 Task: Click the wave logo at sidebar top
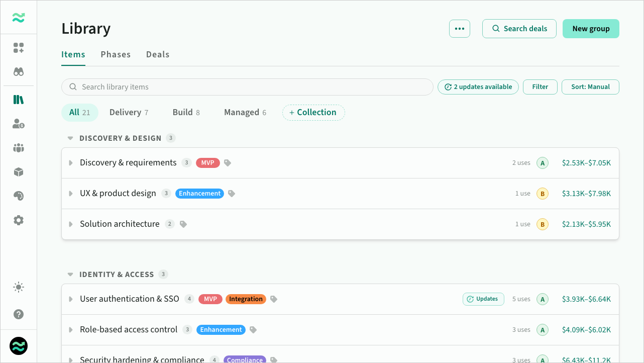pyautogui.click(x=19, y=18)
